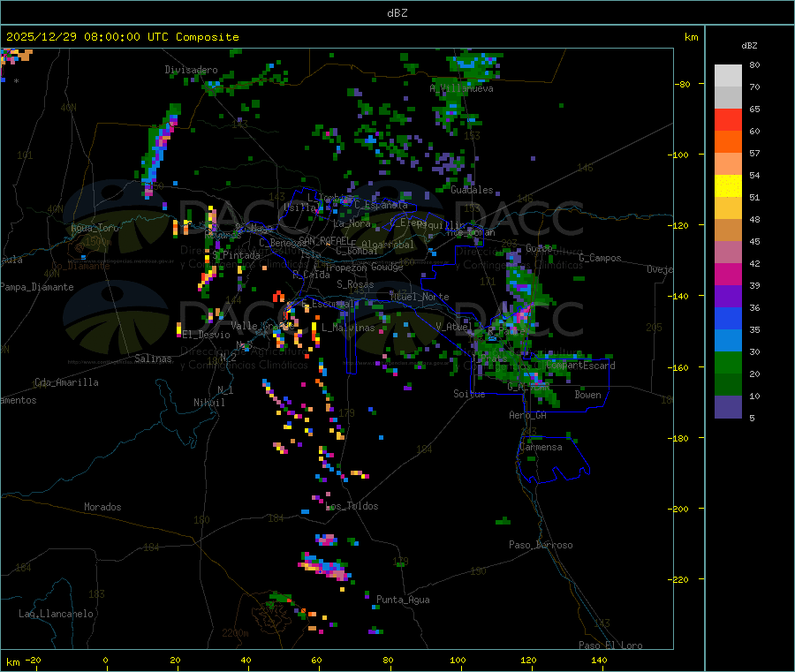
Task: Click the Pampa_Diamante location label
Action: tap(37, 287)
